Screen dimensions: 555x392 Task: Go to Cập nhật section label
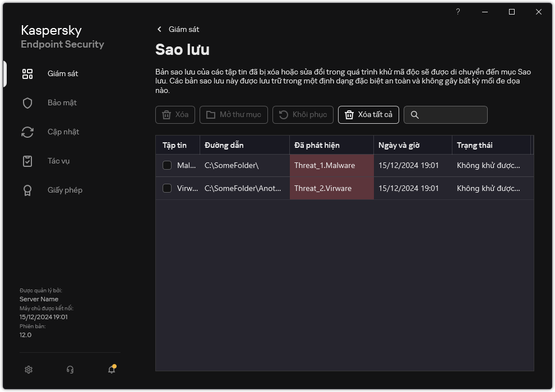coord(63,132)
